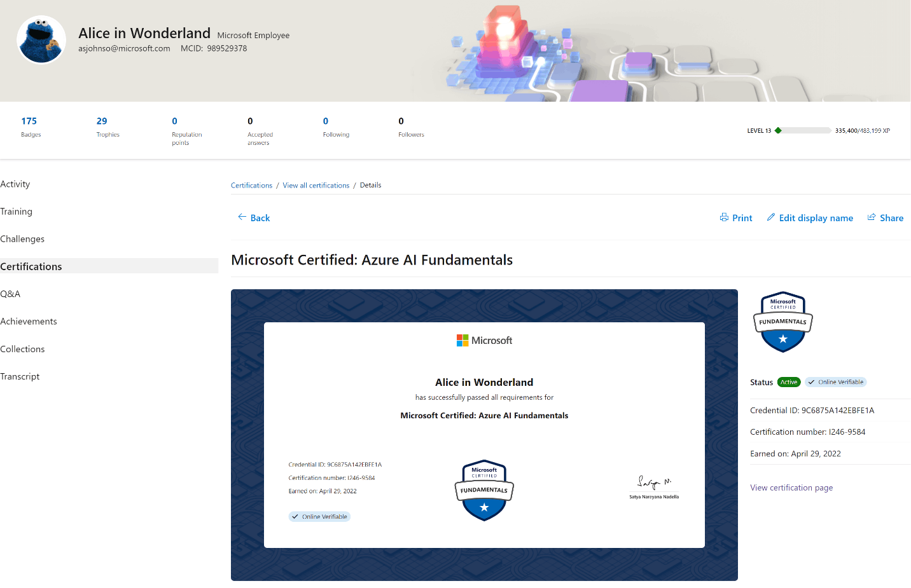Open the Cookie Monster profile avatar
The height and width of the screenshot is (588, 911).
coord(41,40)
